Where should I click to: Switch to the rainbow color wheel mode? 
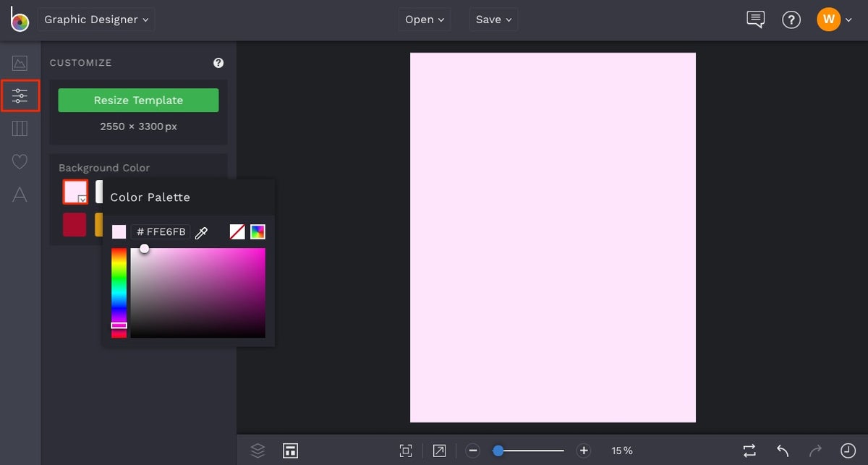tap(258, 231)
